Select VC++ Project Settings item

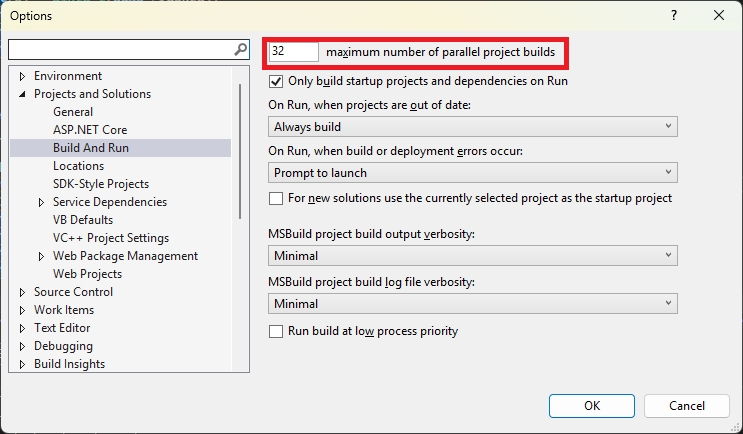(111, 238)
